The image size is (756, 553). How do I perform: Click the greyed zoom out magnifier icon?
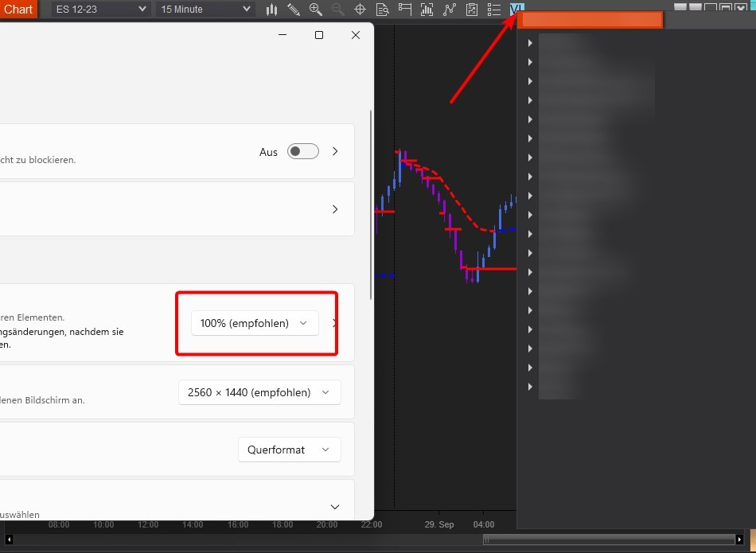point(338,10)
